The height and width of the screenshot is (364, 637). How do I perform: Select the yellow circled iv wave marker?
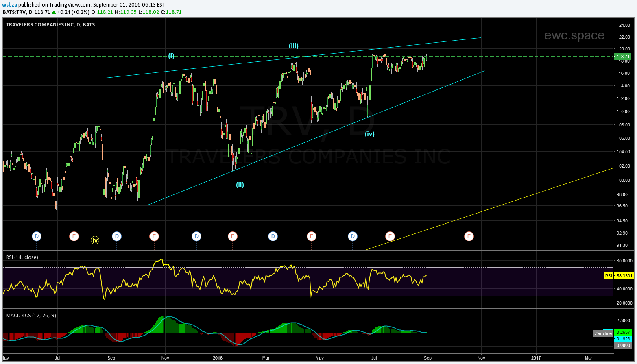pyautogui.click(x=95, y=240)
